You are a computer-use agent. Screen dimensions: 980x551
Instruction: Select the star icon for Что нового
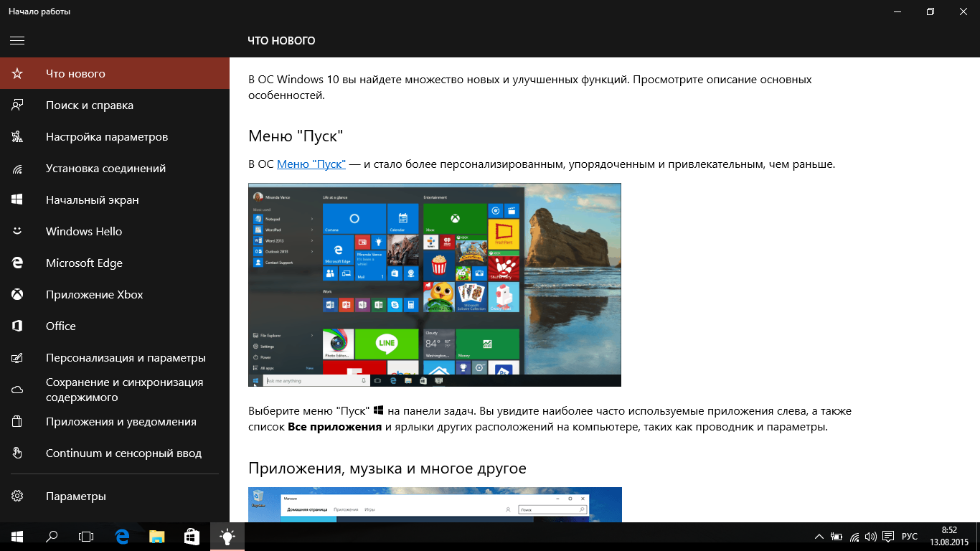point(17,74)
